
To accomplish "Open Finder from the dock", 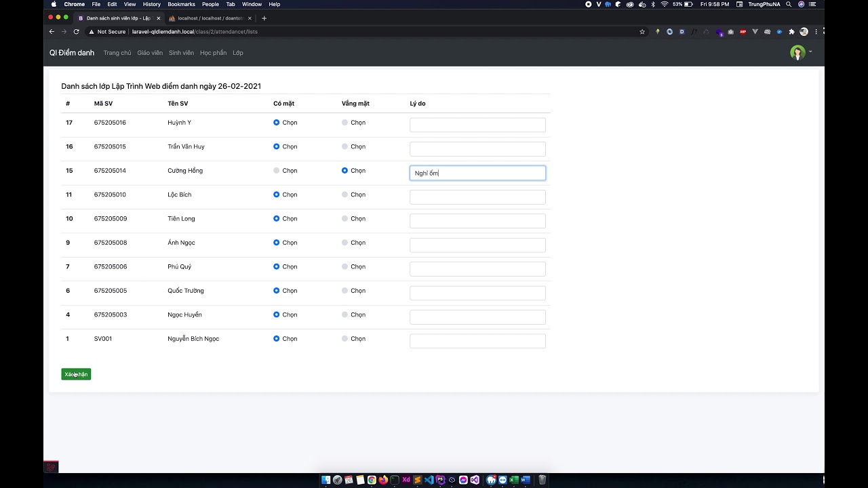I will pyautogui.click(x=326, y=480).
